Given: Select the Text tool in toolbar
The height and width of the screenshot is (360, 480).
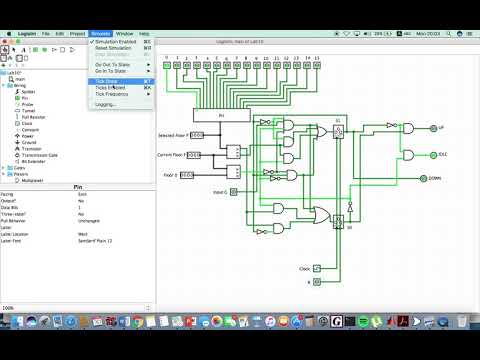Looking at the screenshot, I should [24, 50].
